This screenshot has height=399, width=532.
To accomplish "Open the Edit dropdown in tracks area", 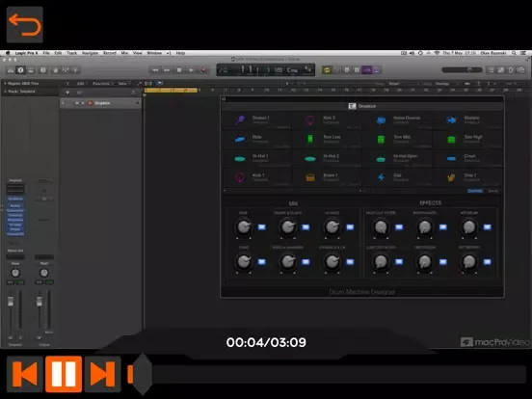I will [x=81, y=84].
